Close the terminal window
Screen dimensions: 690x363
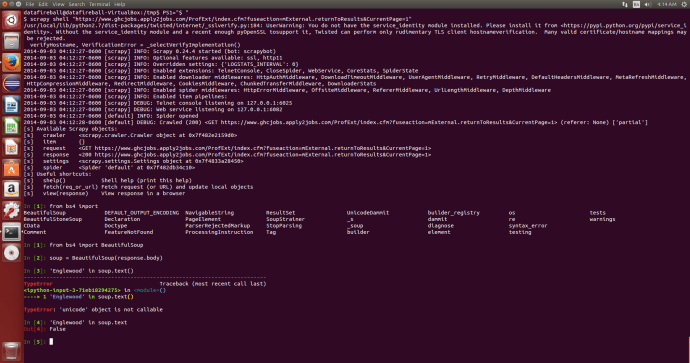pos(4,4)
